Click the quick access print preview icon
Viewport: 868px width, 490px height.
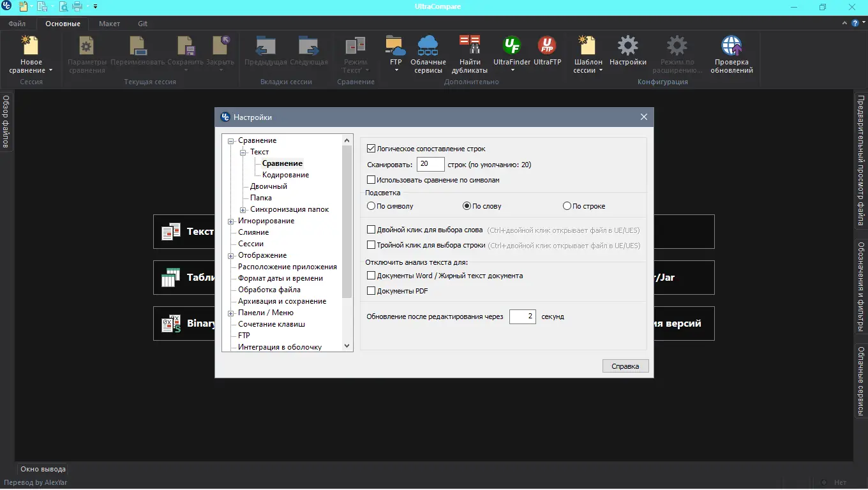pyautogui.click(x=64, y=7)
